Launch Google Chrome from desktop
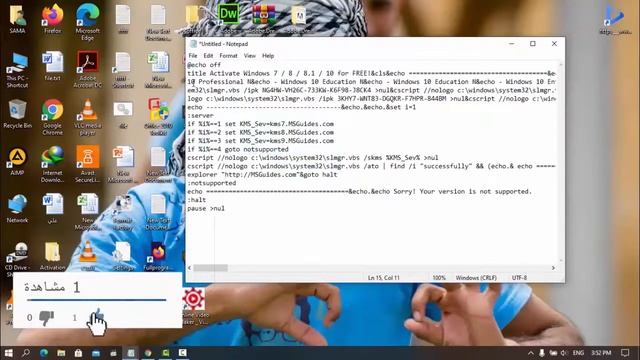 [52, 118]
